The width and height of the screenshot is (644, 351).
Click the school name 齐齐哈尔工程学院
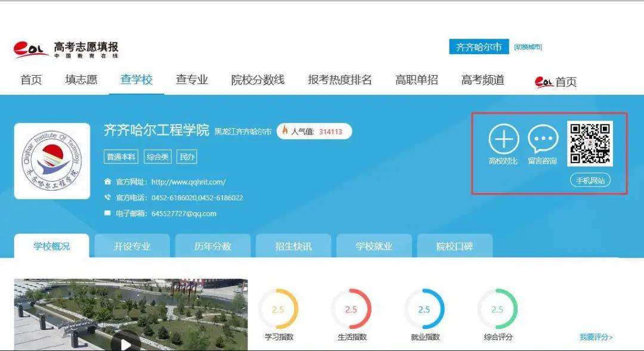pyautogui.click(x=156, y=130)
